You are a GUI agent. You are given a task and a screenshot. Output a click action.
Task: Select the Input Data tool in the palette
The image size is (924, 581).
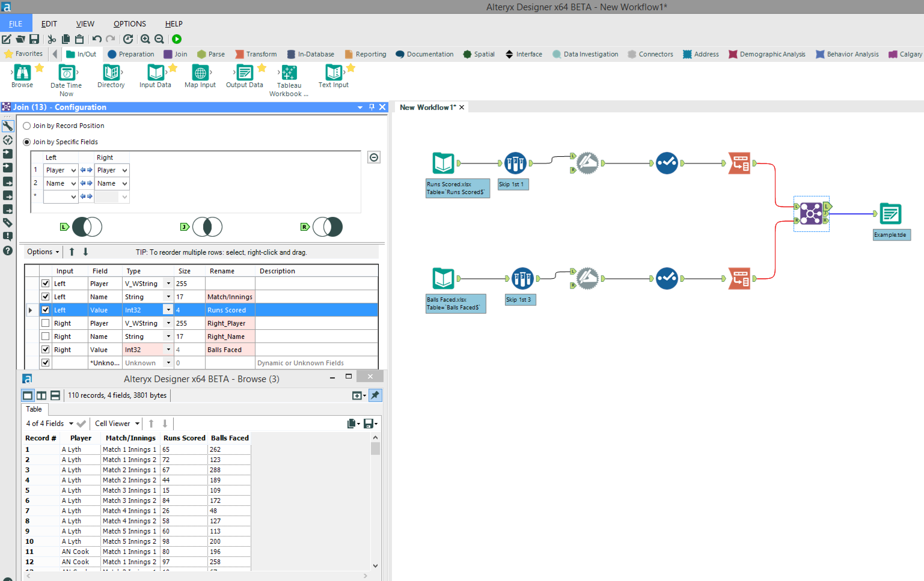155,76
